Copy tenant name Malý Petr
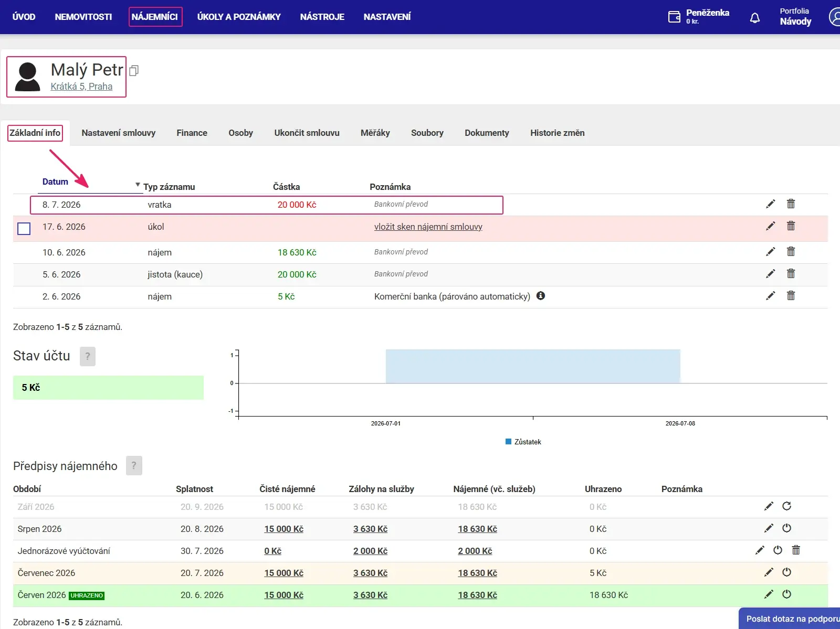This screenshot has width=840, height=629. [134, 71]
